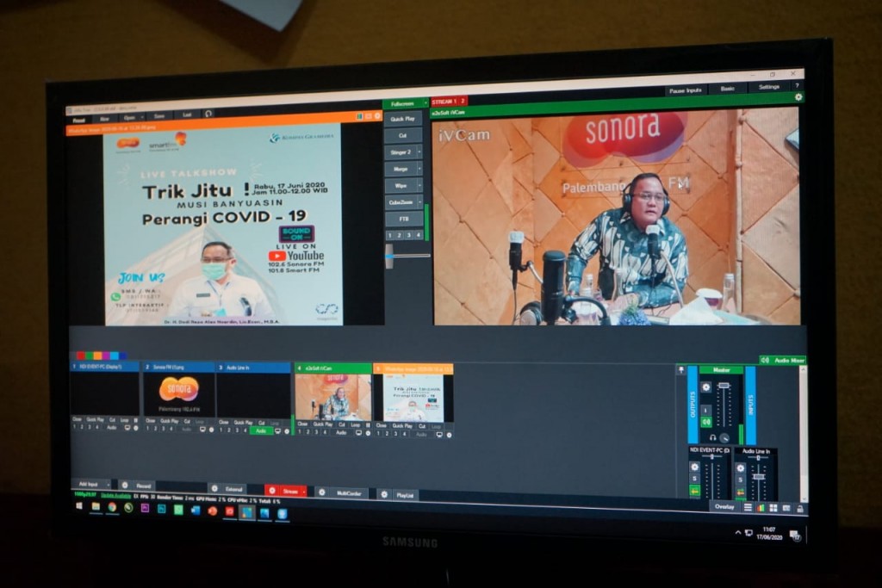Toggle the Audio Mixer panel button
This screenshot has width=882, height=588.
783,360
